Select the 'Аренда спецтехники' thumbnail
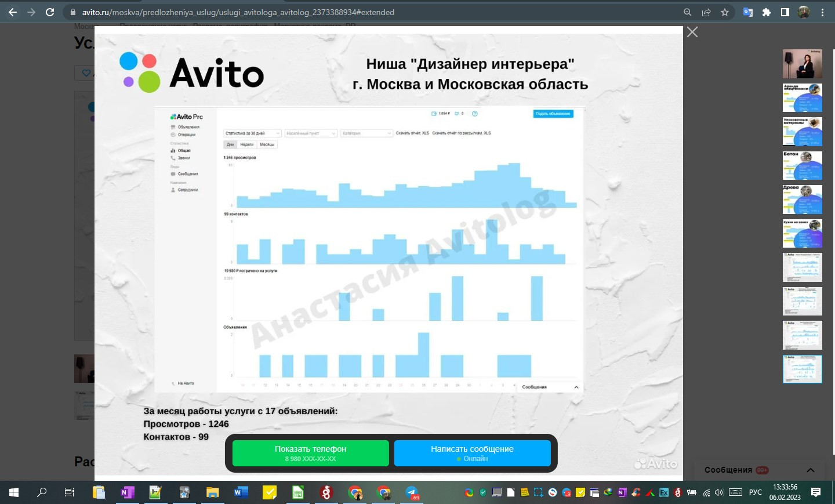The image size is (835, 504). [803, 98]
